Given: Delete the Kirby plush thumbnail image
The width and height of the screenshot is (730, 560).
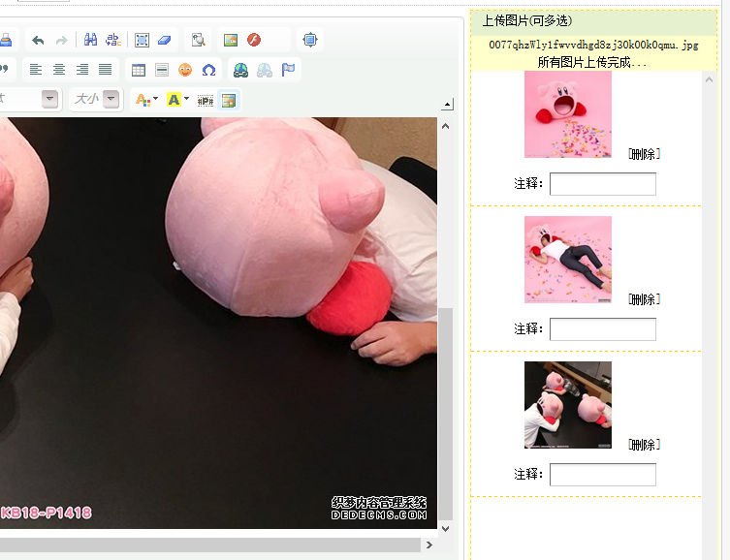Looking at the screenshot, I should 645,154.
